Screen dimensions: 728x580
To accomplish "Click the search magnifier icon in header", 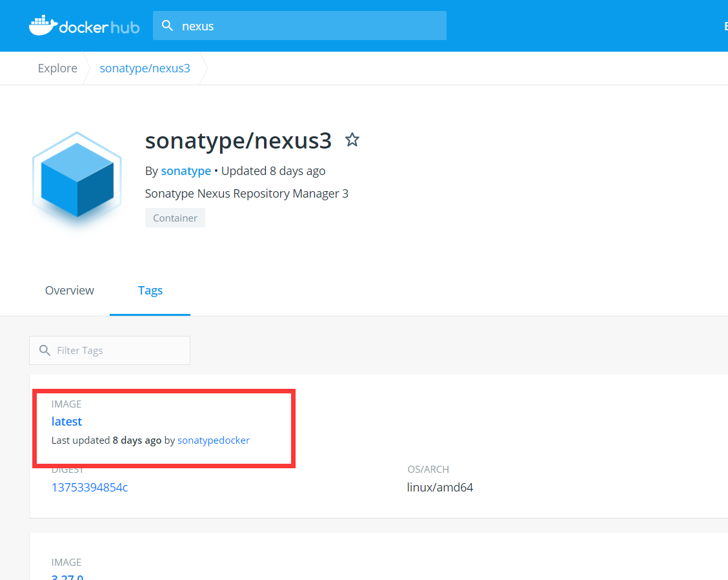I will point(167,26).
